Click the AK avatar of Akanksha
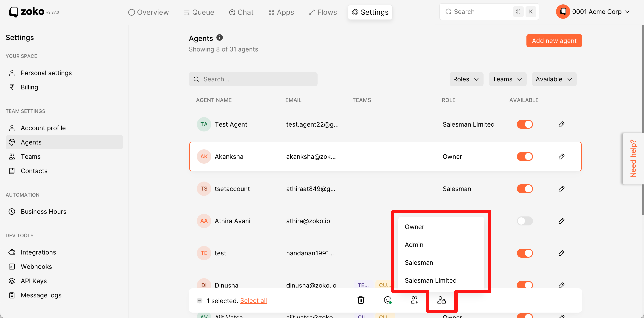644x318 pixels. coord(204,157)
